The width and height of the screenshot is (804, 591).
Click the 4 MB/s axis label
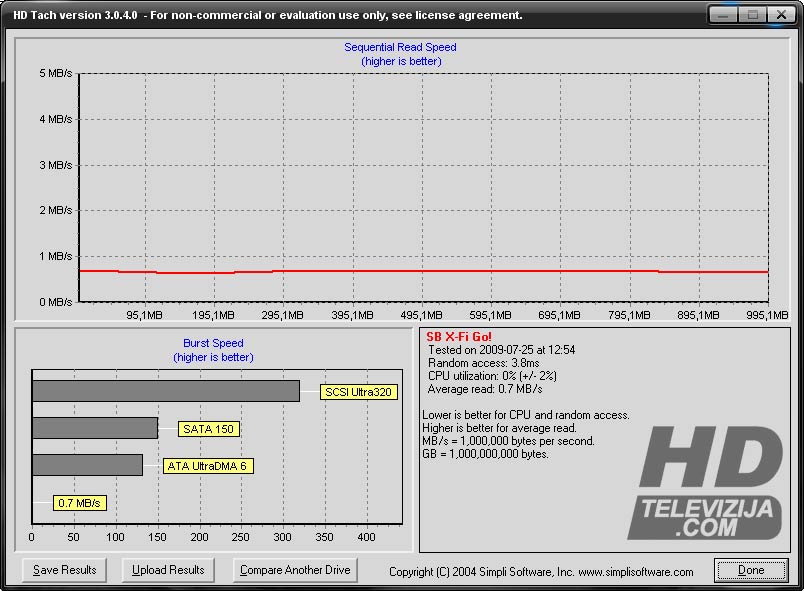coord(56,119)
